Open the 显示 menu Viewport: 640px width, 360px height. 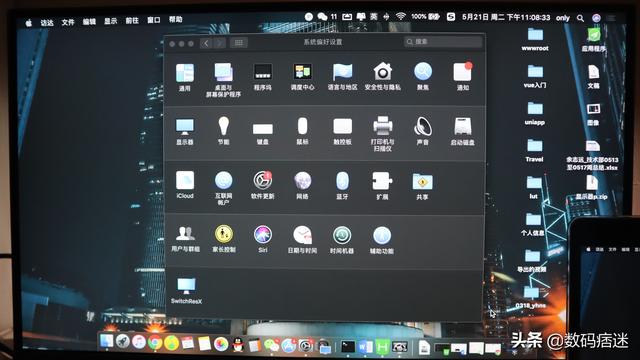(111, 21)
